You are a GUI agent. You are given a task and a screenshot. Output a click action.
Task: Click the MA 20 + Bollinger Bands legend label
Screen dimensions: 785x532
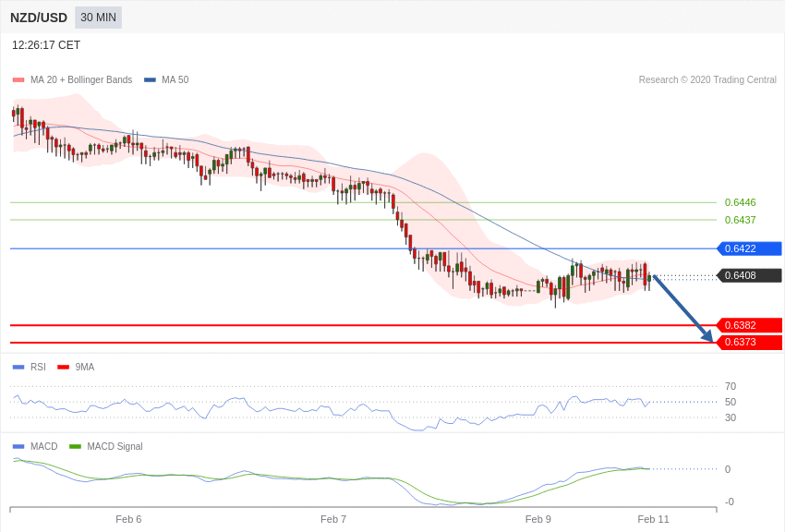81,80
